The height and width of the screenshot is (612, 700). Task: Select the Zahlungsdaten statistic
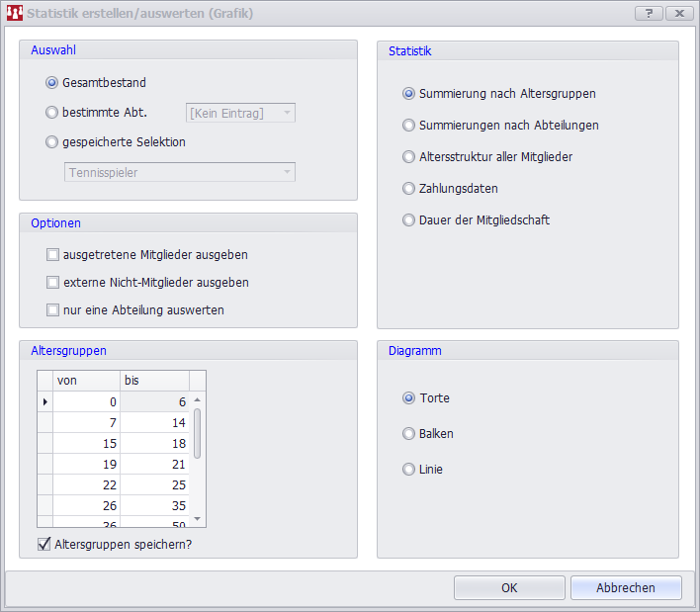click(x=408, y=189)
